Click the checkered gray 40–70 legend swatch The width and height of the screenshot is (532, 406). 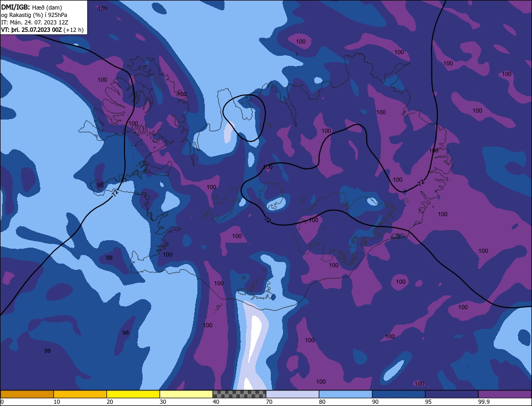[x=239, y=394]
